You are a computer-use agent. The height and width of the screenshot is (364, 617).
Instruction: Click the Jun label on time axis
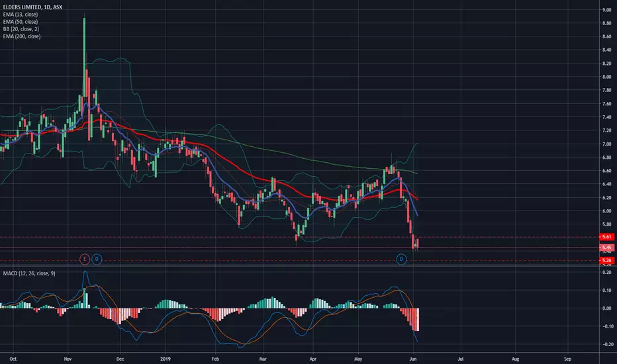click(x=413, y=359)
